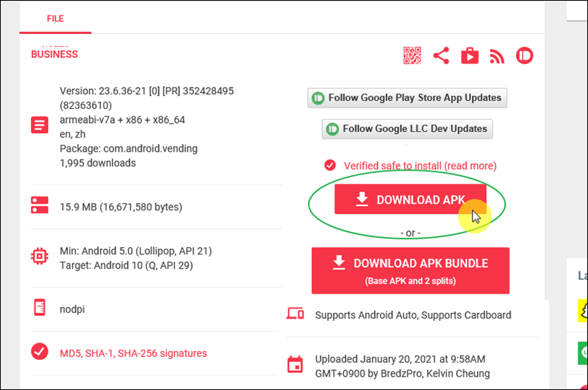Click the Pushbullet icon on Follow Dev Updates
The height and width of the screenshot is (390, 588).
pos(332,129)
